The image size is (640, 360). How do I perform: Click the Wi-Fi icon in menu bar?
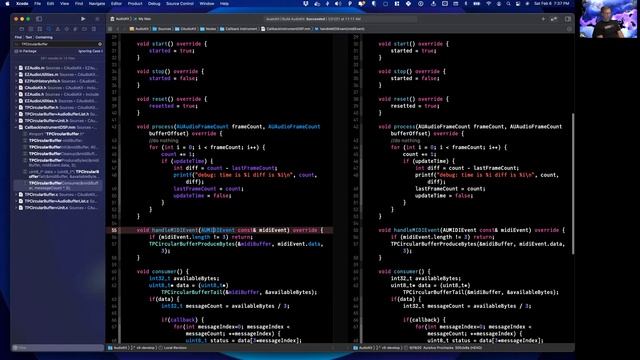click(x=489, y=4)
